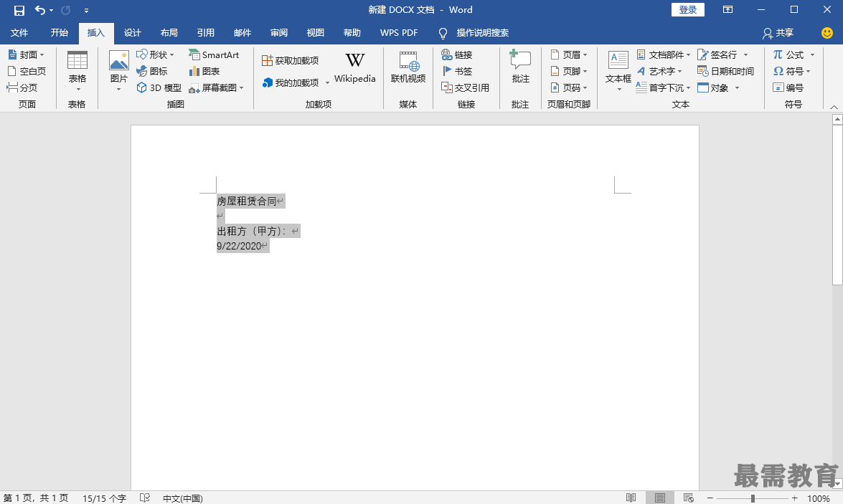Add a bookmark (书签)
The width and height of the screenshot is (843, 504).
click(x=456, y=71)
